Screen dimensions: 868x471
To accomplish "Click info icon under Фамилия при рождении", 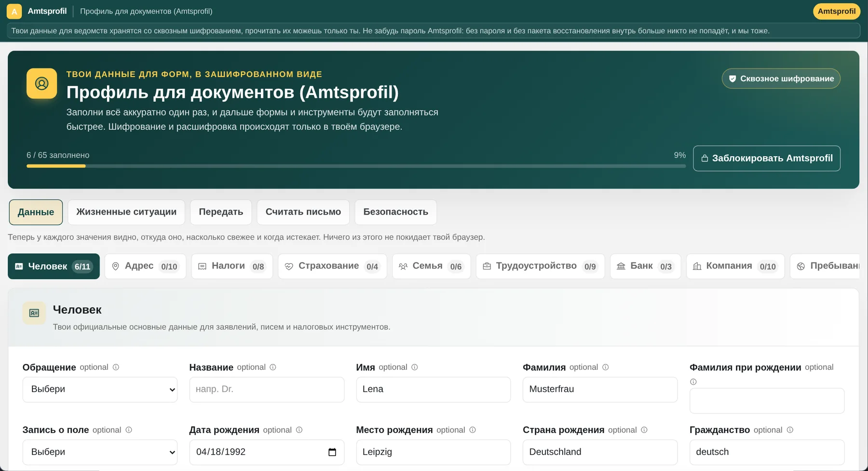I will pyautogui.click(x=693, y=382).
